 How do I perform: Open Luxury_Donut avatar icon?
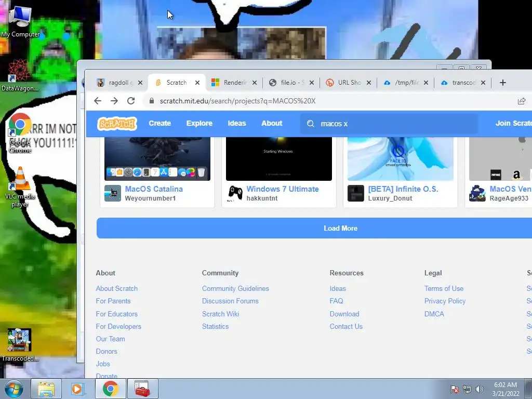click(x=356, y=193)
